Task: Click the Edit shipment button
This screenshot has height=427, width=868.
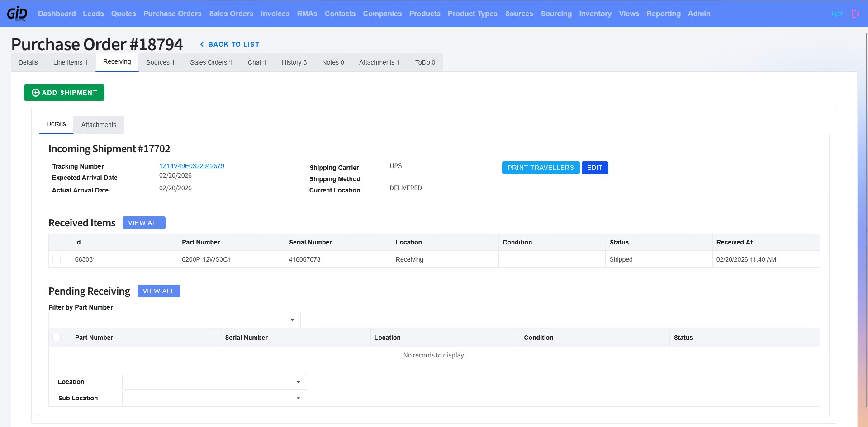Action: pos(595,168)
